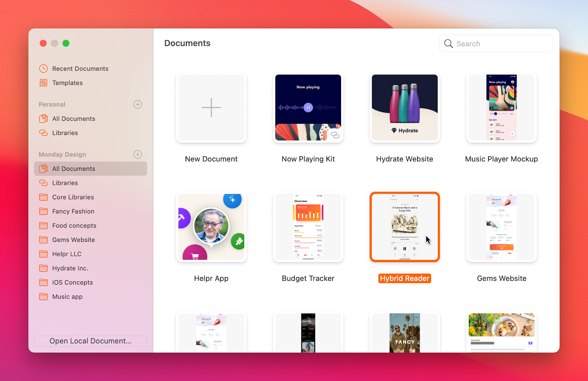
Task: Open Food concepts in the sidebar
Action: [74, 226]
